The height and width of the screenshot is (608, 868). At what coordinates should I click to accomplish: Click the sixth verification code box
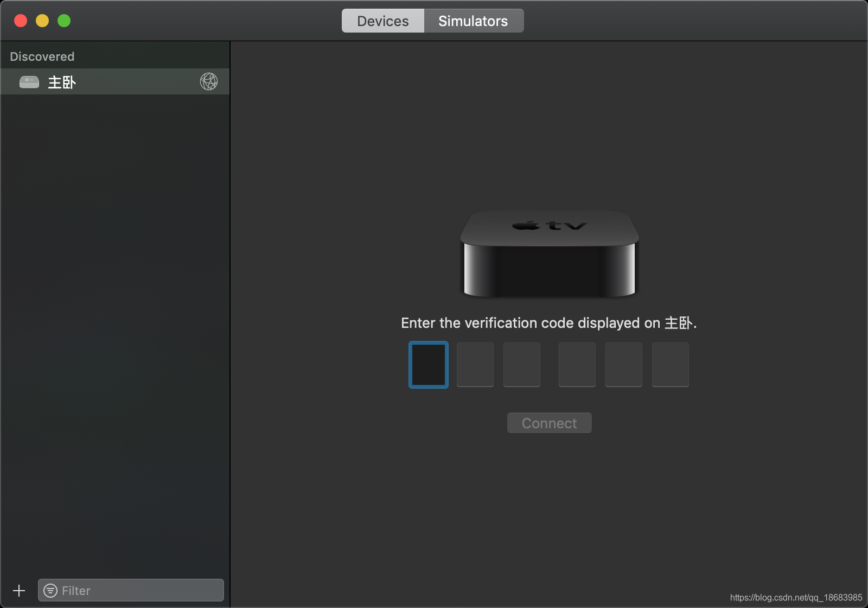(671, 365)
